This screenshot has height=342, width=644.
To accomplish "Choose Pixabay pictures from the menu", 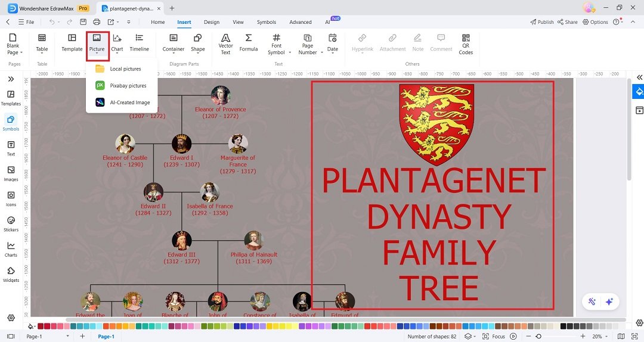I will [122, 86].
